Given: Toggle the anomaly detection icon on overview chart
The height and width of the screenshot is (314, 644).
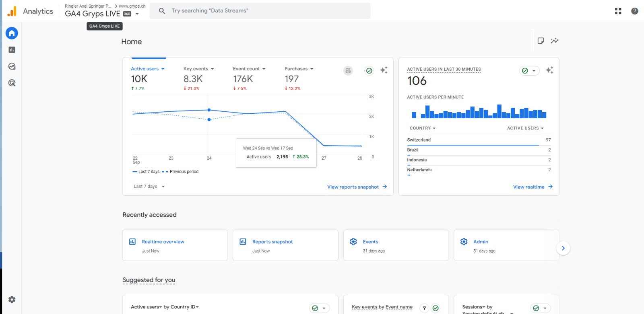Looking at the screenshot, I should tap(348, 71).
